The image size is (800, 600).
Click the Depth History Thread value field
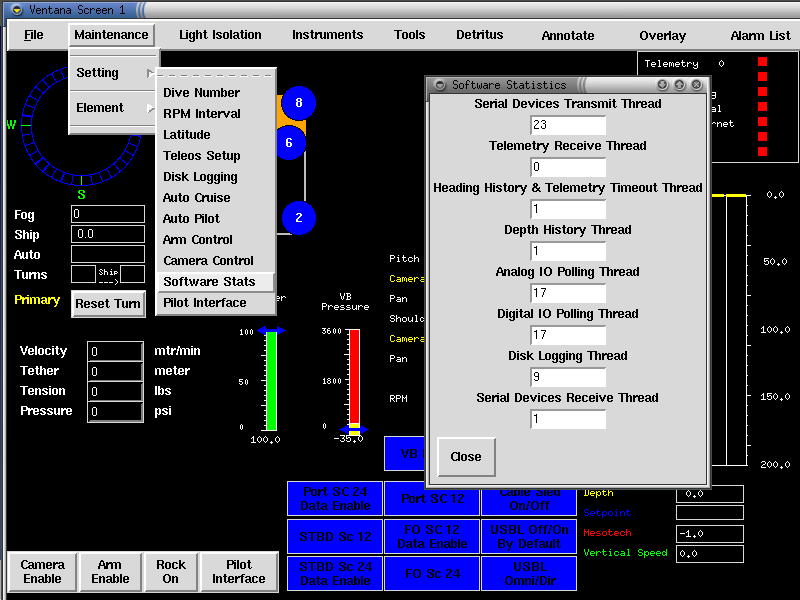click(x=568, y=251)
